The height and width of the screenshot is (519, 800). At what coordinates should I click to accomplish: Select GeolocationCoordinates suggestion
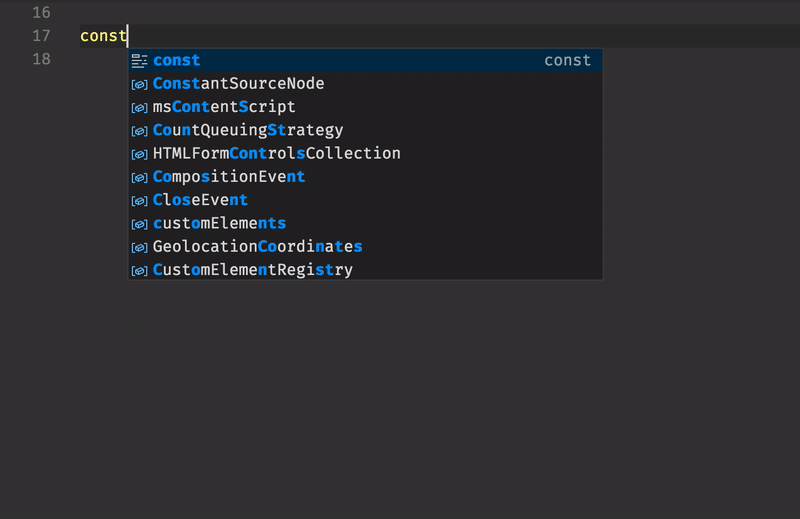365,246
